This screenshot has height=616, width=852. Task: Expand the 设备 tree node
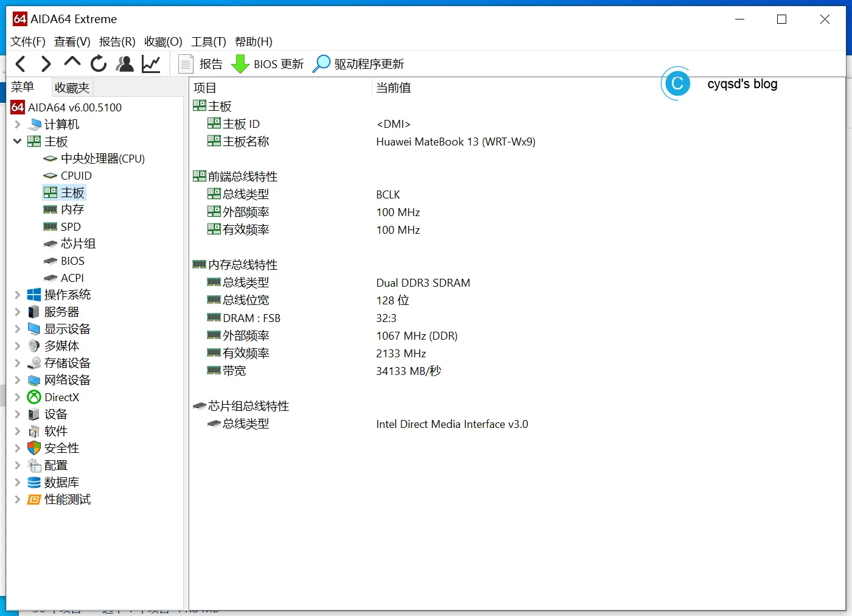pyautogui.click(x=17, y=414)
